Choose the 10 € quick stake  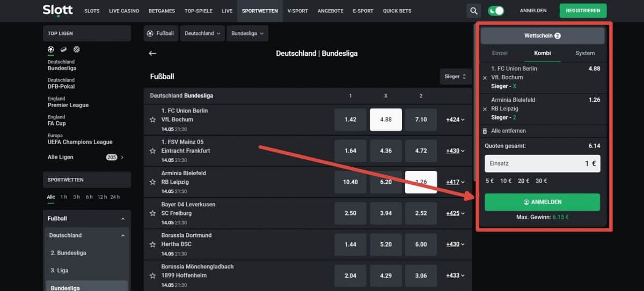click(506, 181)
